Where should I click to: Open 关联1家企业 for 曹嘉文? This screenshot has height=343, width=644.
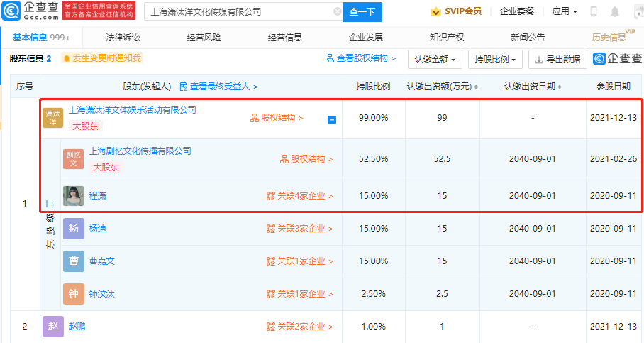(299, 261)
